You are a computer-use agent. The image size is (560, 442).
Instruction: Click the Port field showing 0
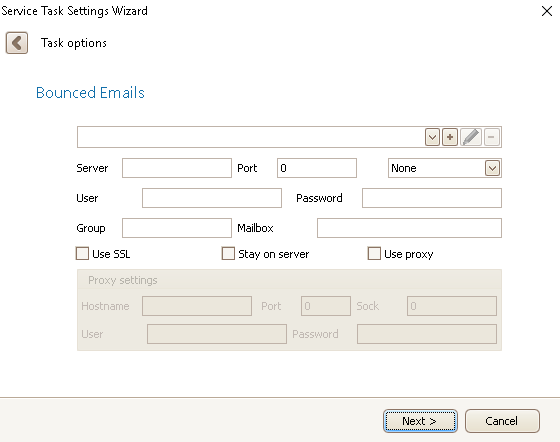317,168
